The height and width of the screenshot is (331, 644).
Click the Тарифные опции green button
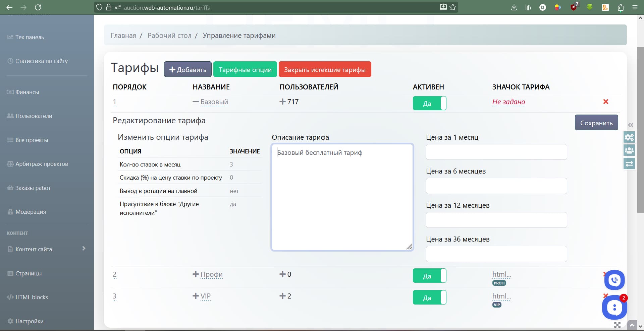[245, 69]
